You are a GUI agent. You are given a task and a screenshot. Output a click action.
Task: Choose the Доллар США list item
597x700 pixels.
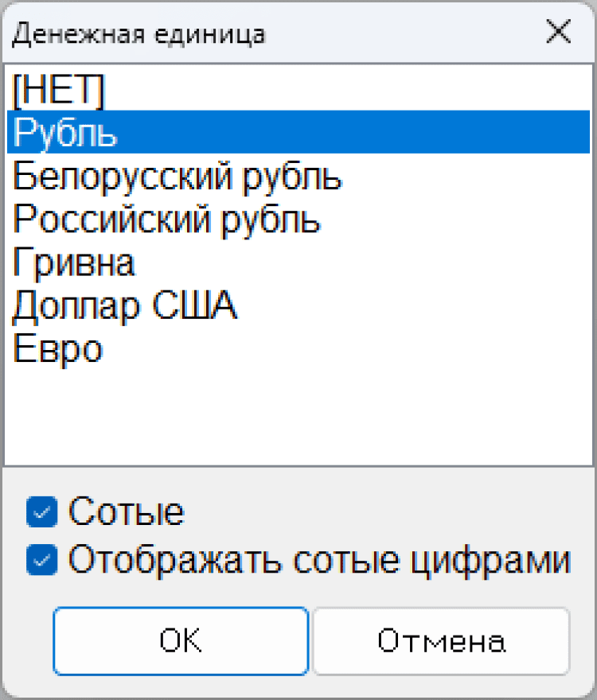124,305
